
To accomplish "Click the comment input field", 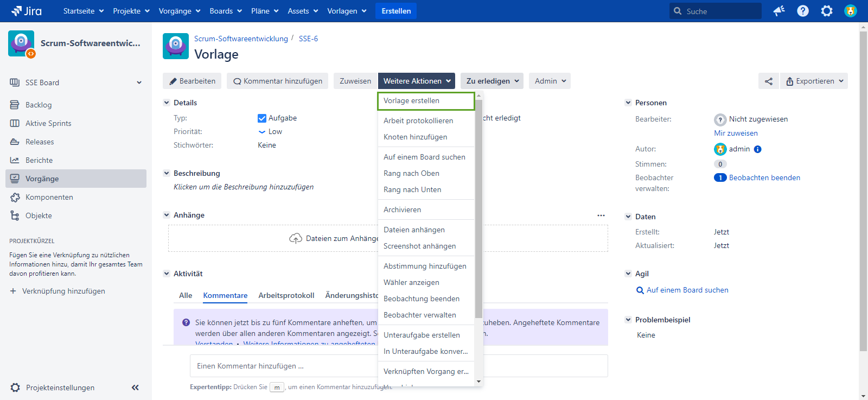I will tap(282, 366).
